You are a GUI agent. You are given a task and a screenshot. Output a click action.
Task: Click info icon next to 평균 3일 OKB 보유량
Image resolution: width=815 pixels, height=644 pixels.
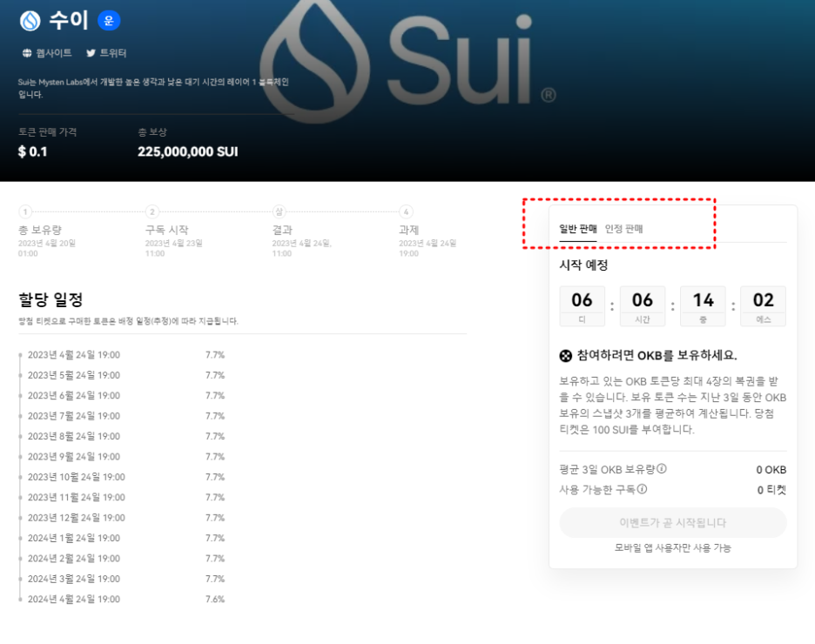[662, 468]
